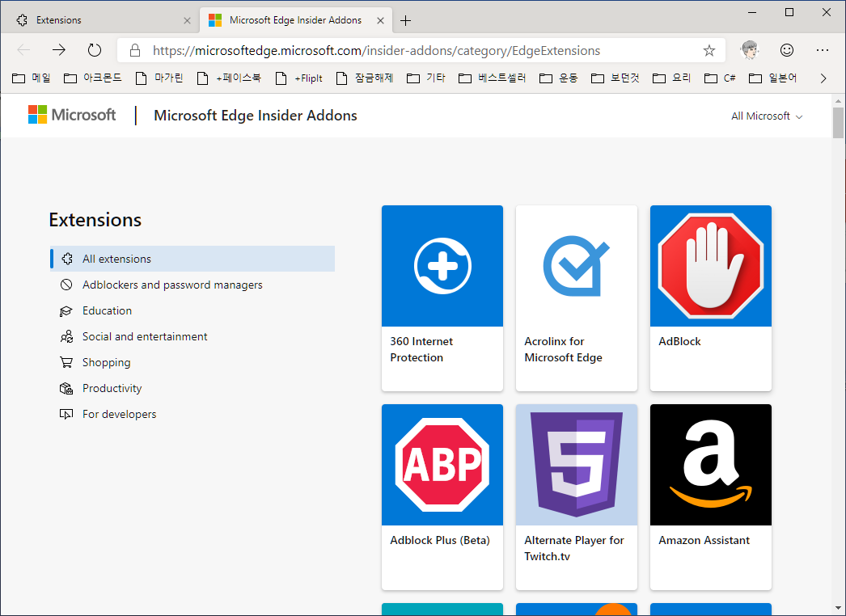Expand the All Microsoft dropdown

[x=767, y=116]
